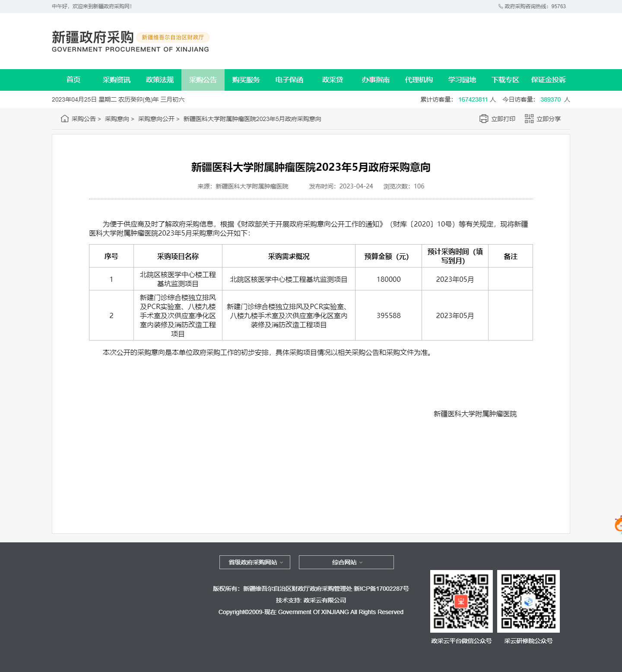Screen dimensions: 622x672
Task: Expand the 综合网站 dropdown
Action: (x=346, y=562)
